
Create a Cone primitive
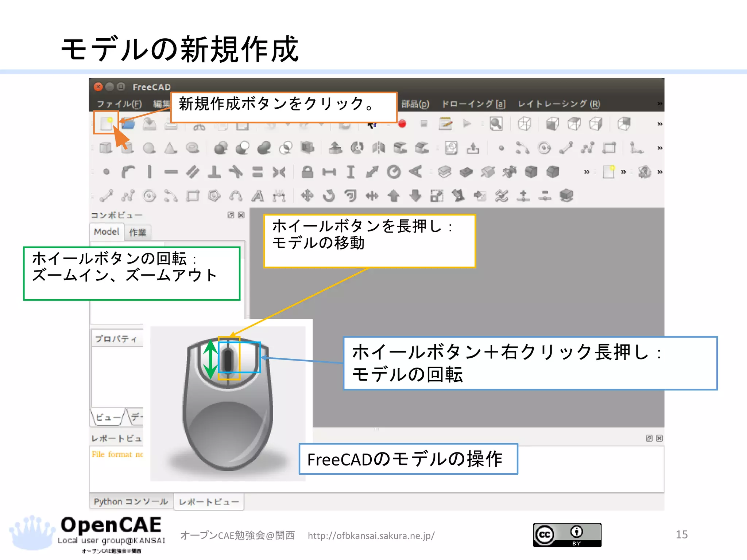171,148
